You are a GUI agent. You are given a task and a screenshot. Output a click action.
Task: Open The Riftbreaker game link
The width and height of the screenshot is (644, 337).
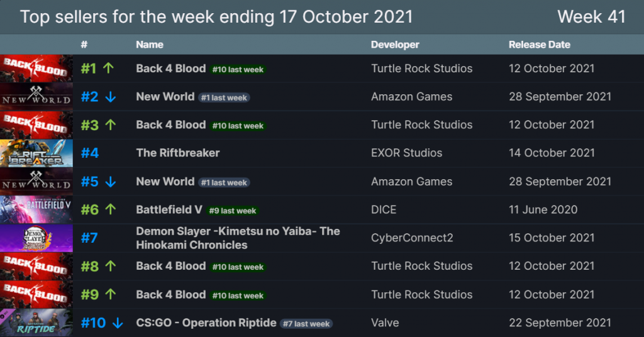[x=178, y=153]
